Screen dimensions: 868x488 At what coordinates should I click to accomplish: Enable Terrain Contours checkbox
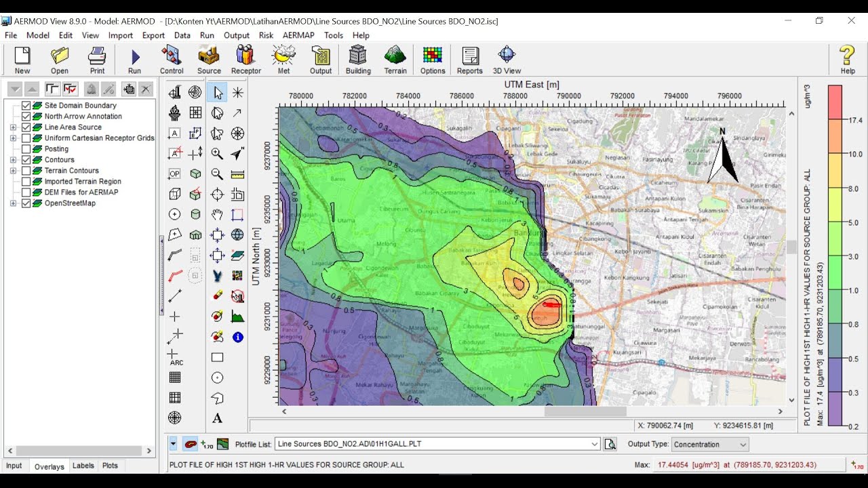click(26, 171)
